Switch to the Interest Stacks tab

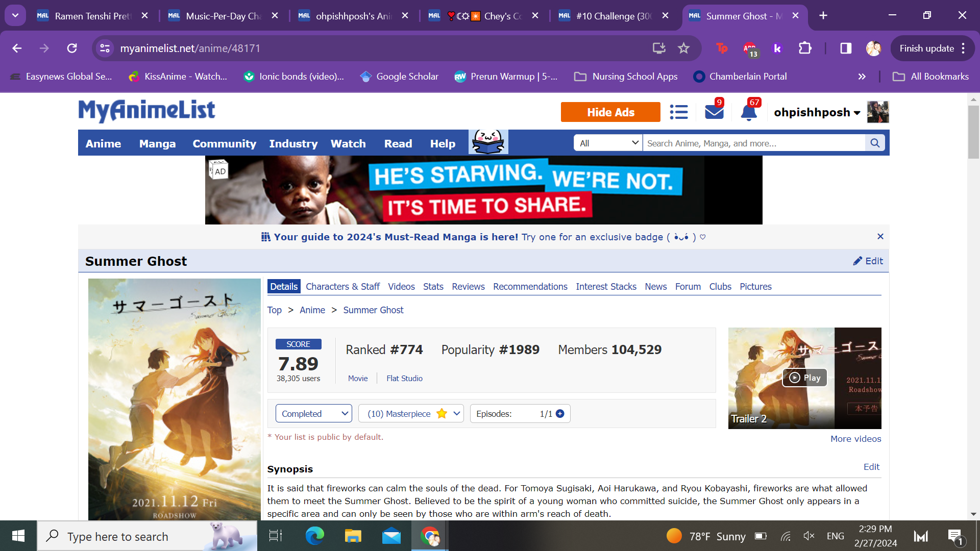tap(606, 287)
